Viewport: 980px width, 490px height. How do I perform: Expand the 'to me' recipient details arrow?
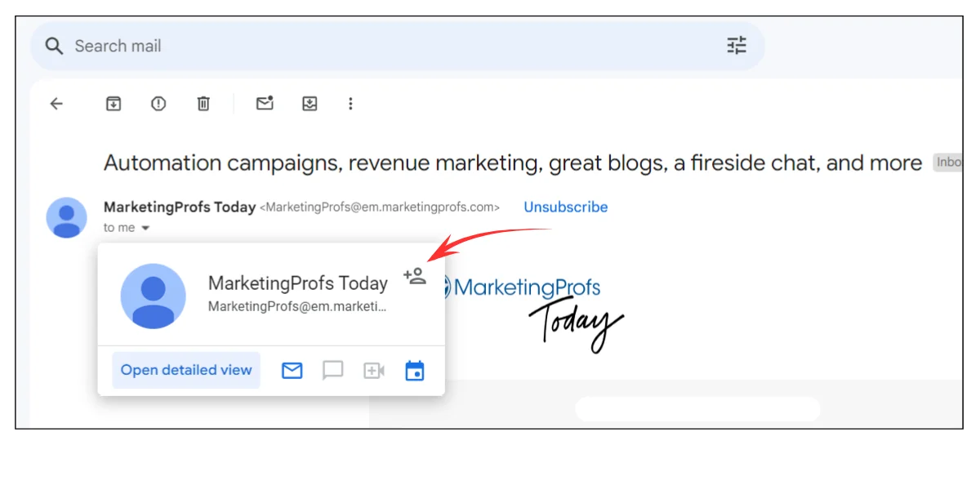pos(145,229)
